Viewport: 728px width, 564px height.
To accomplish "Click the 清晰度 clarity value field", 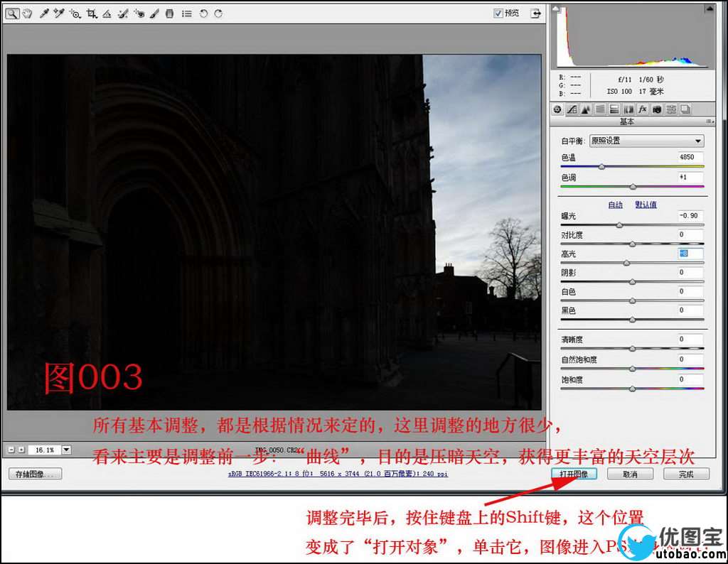I will click(x=690, y=339).
